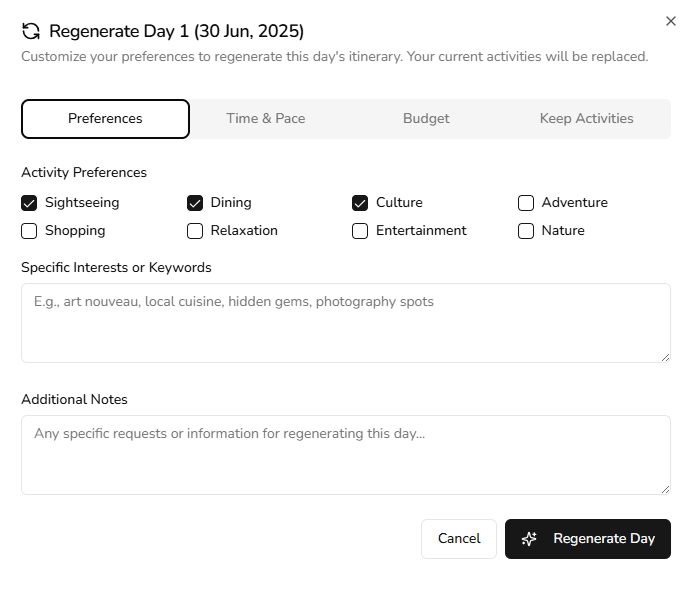Screen dimensions: 693x597
Task: Select the Preferences tab
Action: click(106, 119)
